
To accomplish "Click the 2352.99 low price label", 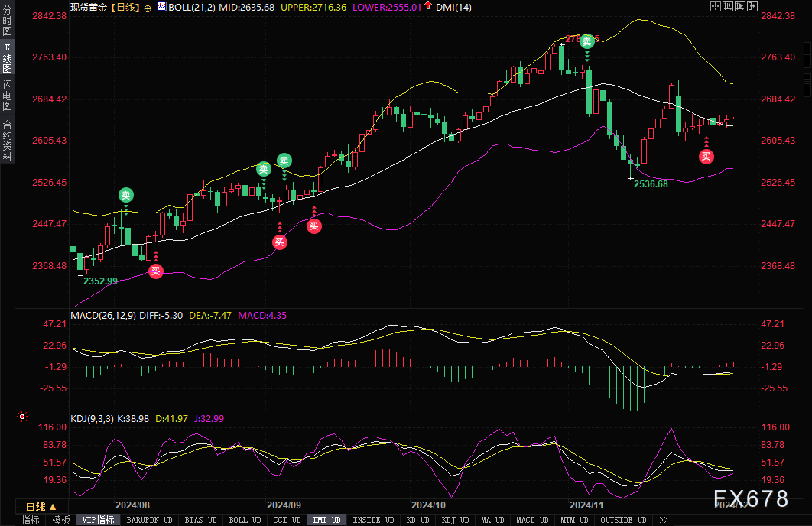I will (x=100, y=281).
